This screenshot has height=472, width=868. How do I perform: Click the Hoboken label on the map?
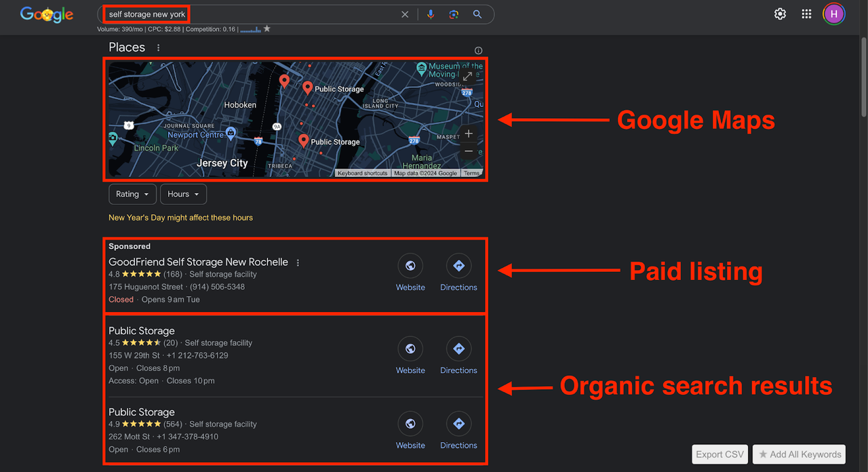(240, 105)
